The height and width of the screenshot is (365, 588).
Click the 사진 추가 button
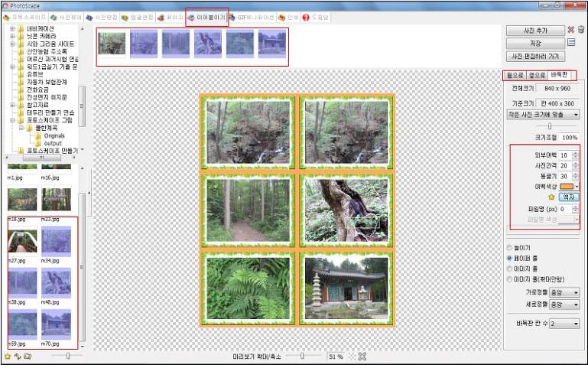(x=535, y=31)
